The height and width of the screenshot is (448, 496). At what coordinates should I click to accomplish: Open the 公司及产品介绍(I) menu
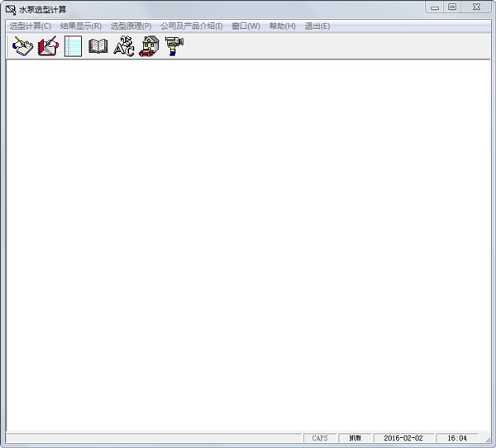click(x=192, y=26)
